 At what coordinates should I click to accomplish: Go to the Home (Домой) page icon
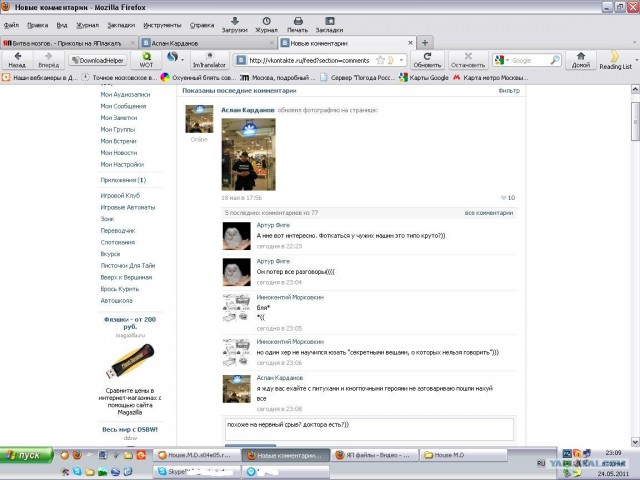(581, 57)
